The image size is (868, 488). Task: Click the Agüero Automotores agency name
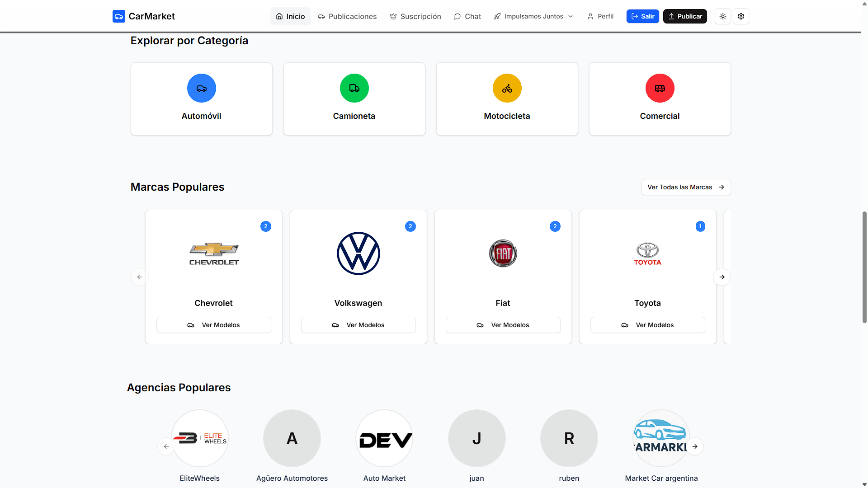pos(292,478)
